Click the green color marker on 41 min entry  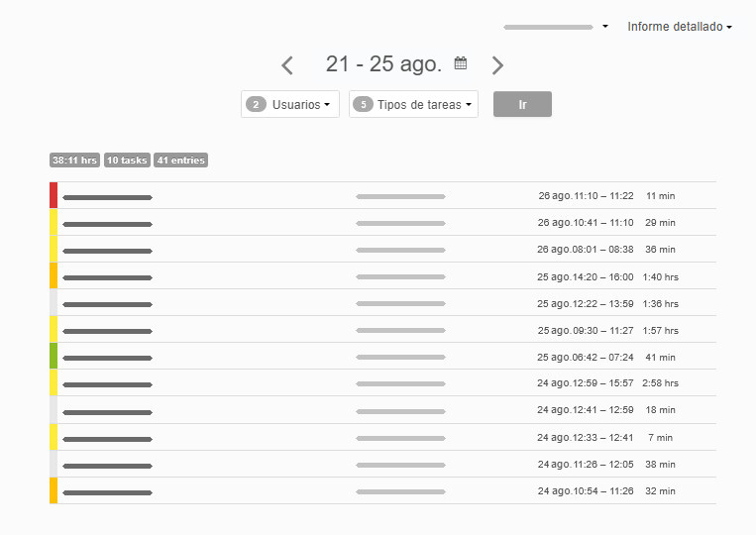click(x=54, y=357)
